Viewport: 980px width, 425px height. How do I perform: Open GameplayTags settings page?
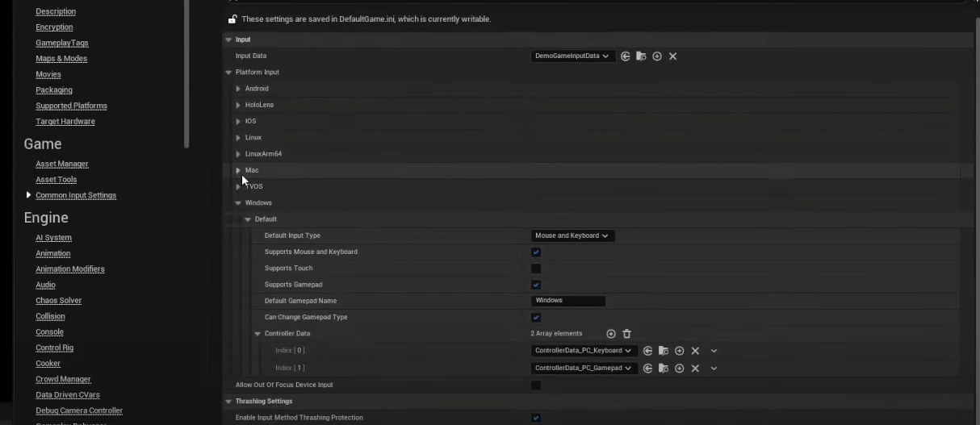coord(62,44)
